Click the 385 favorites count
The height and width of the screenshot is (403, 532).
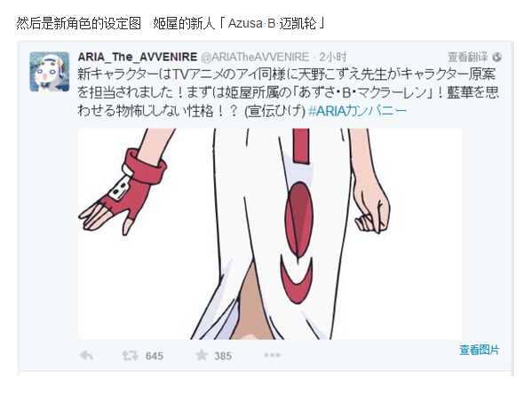[x=223, y=356]
